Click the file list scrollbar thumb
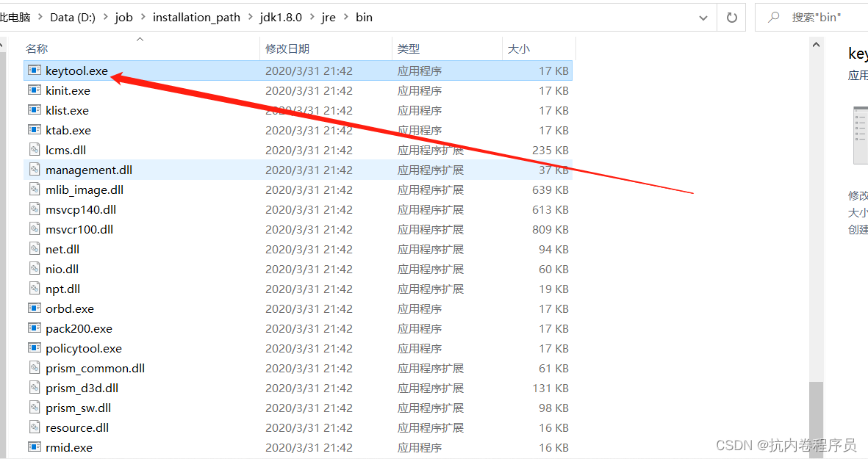 816,419
